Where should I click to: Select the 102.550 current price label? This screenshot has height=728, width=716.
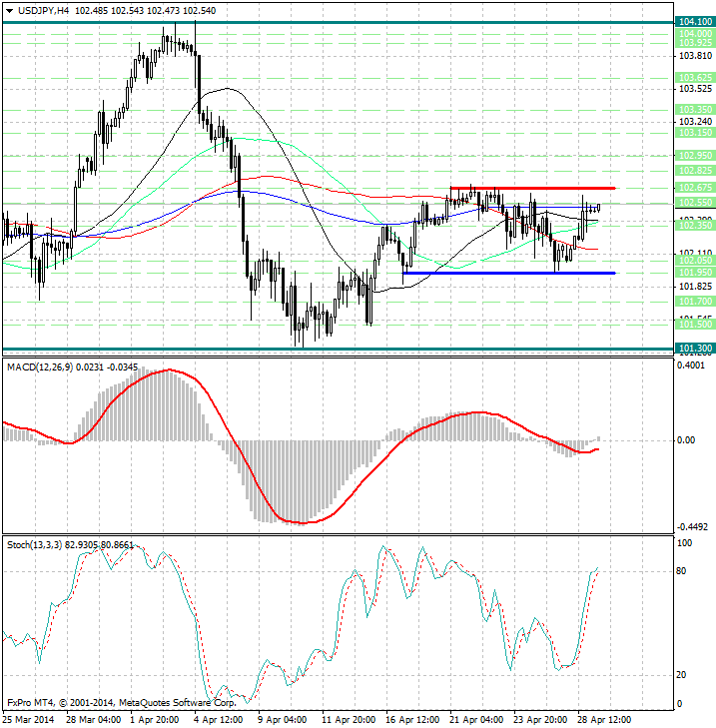695,203
